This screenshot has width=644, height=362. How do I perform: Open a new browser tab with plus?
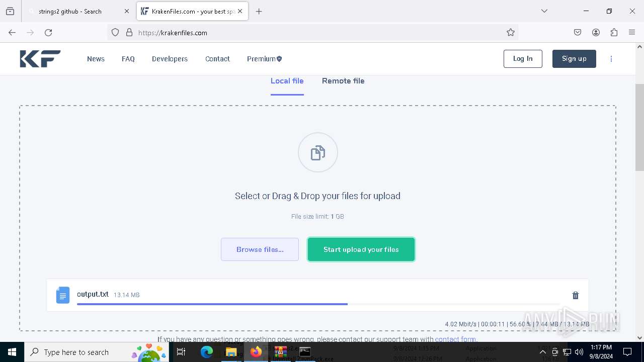pos(259,11)
